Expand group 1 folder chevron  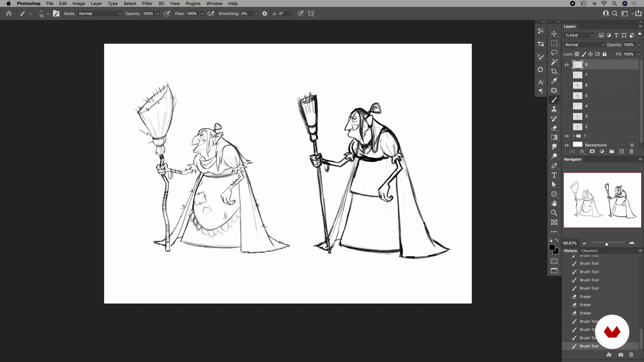coord(574,136)
